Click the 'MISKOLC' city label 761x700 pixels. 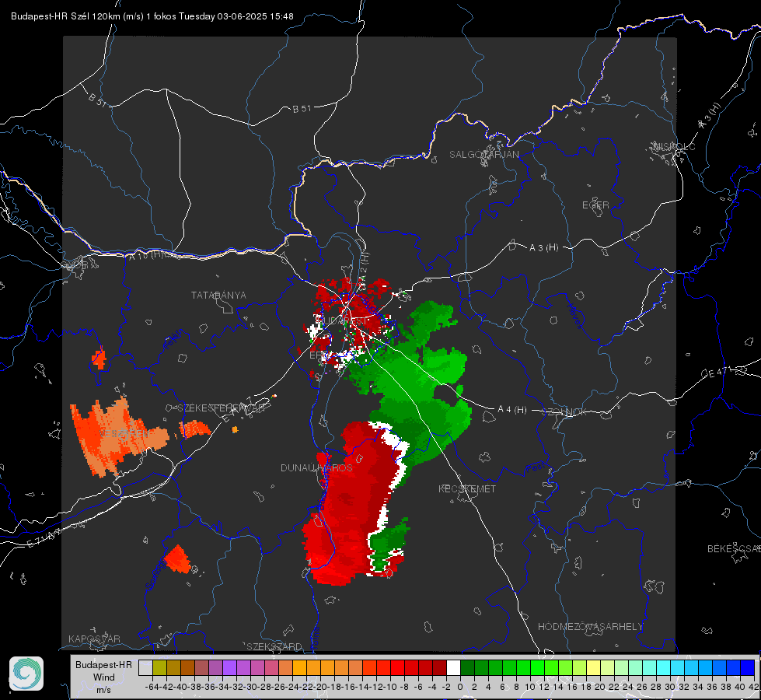[x=674, y=147]
